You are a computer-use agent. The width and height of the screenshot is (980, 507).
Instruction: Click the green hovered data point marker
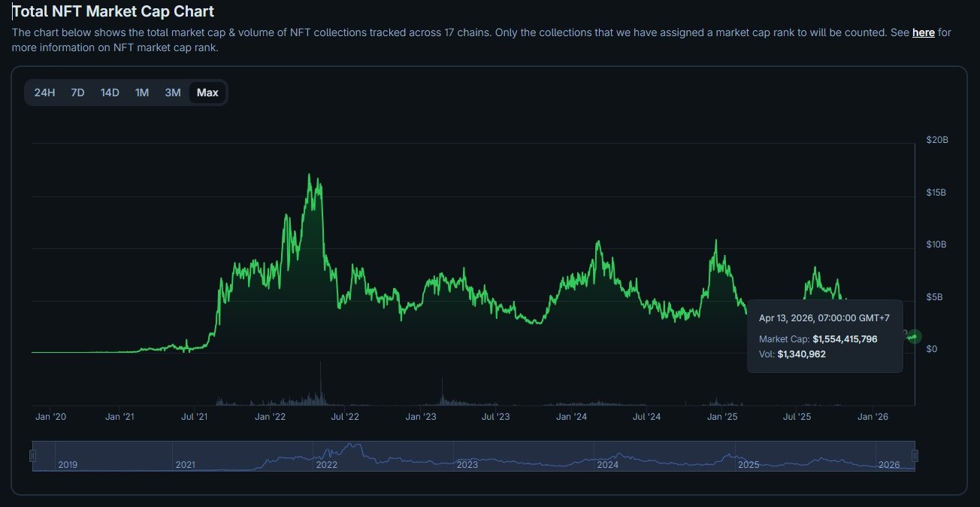915,336
